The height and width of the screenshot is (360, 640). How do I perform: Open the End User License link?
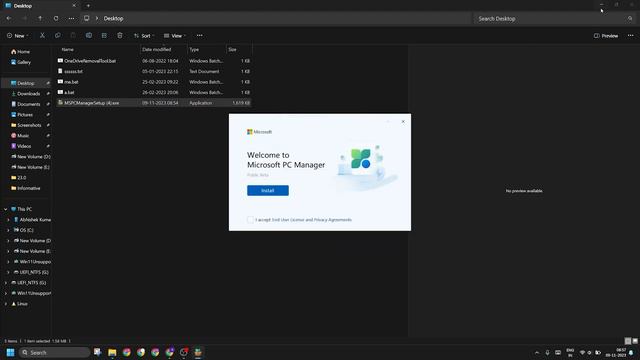288,220
